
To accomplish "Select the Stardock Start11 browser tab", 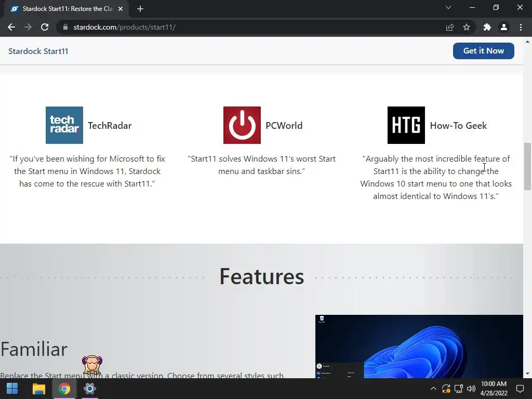I will [x=66, y=9].
